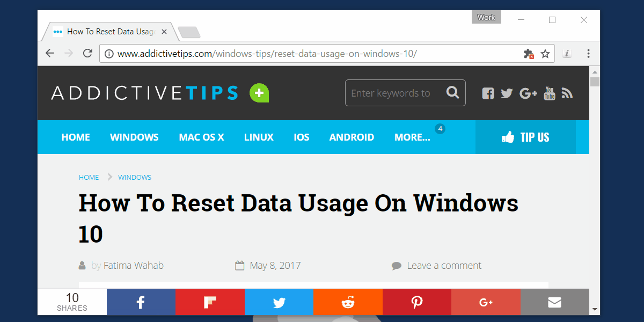Click the green plus badge beside logo
Image resolution: width=644 pixels, height=322 pixels.
tap(259, 93)
